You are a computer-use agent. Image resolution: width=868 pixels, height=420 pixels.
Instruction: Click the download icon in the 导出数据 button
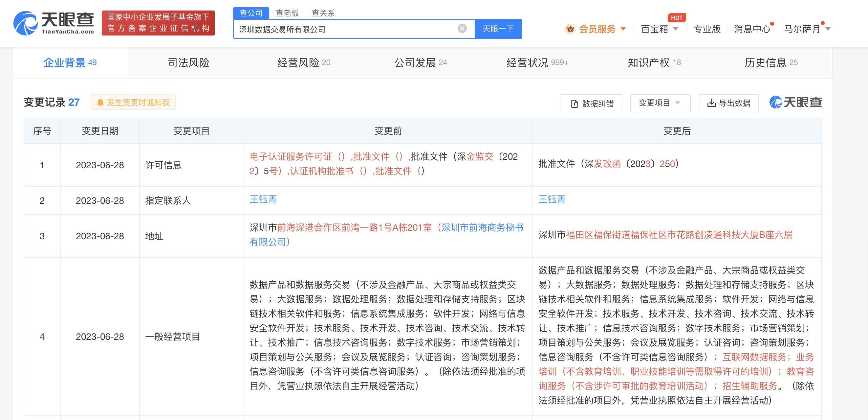pyautogui.click(x=711, y=103)
